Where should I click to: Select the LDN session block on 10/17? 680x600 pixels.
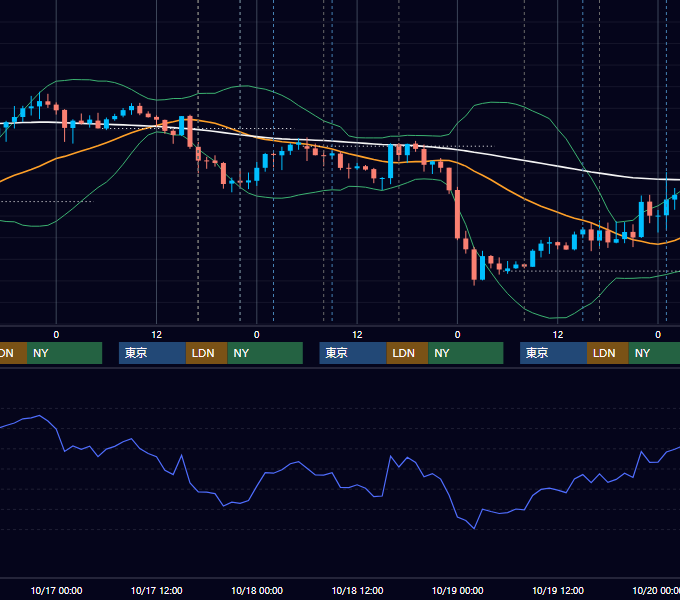pyautogui.click(x=206, y=353)
